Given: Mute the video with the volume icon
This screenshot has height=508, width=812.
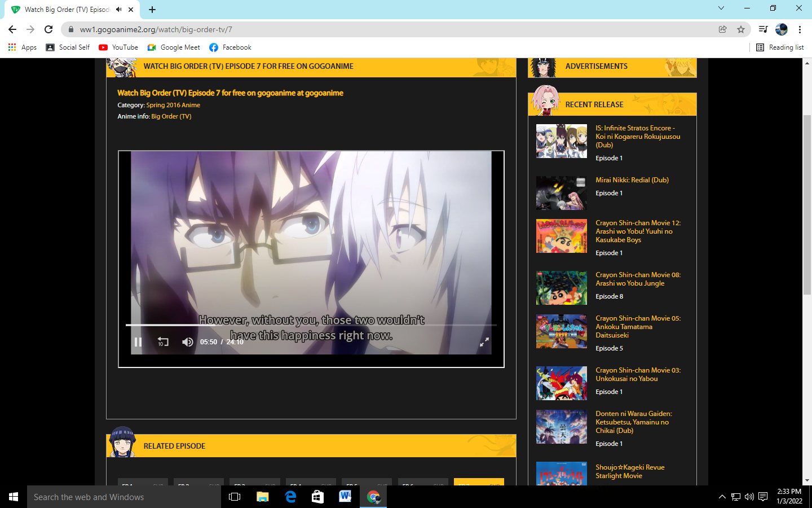Looking at the screenshot, I should (x=188, y=342).
